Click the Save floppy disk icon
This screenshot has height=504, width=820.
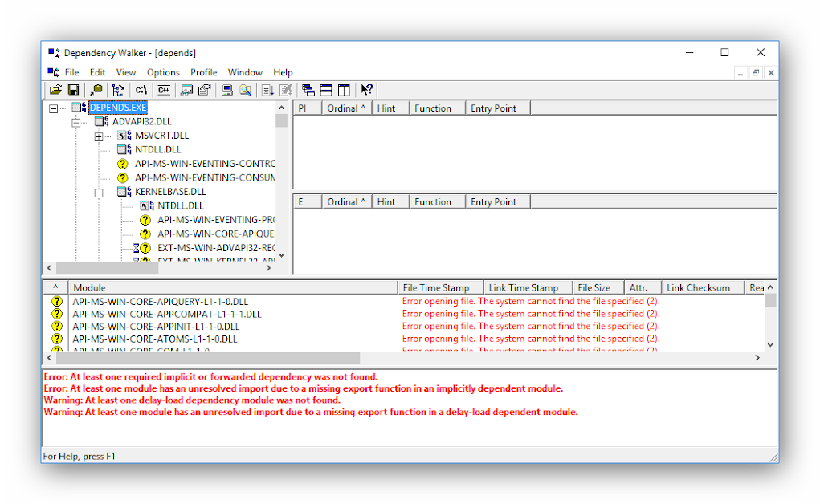[x=73, y=90]
